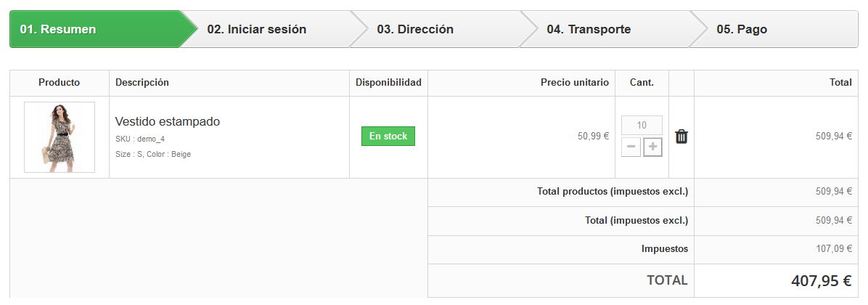Open the Vestido estampado product link
Screen dimensions: 868x305
tap(168, 121)
